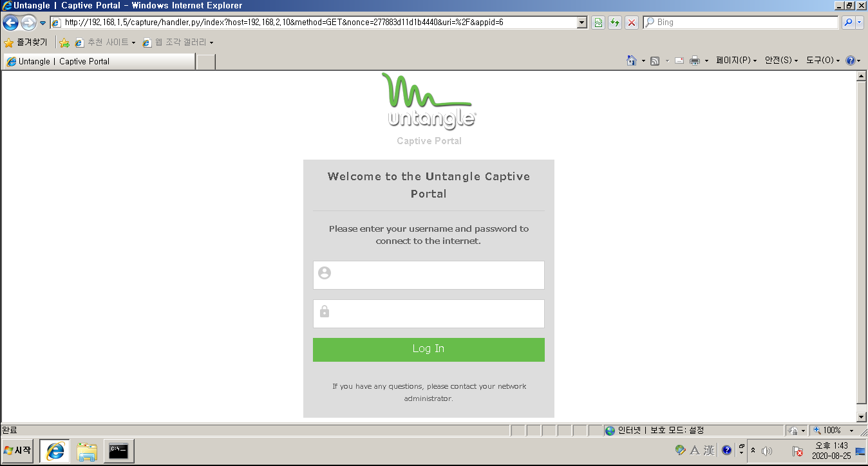868x466 pixels.
Task: Run search with blue magnifier button
Action: point(848,23)
